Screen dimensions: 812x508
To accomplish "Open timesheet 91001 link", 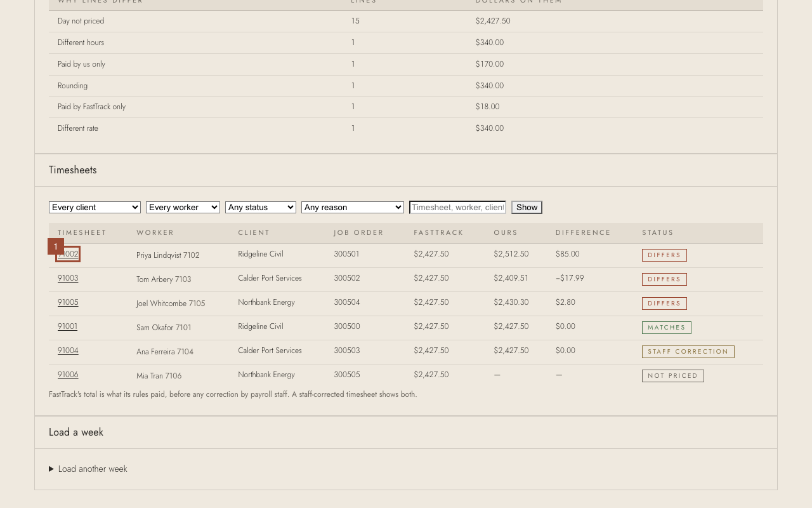I will (67, 326).
